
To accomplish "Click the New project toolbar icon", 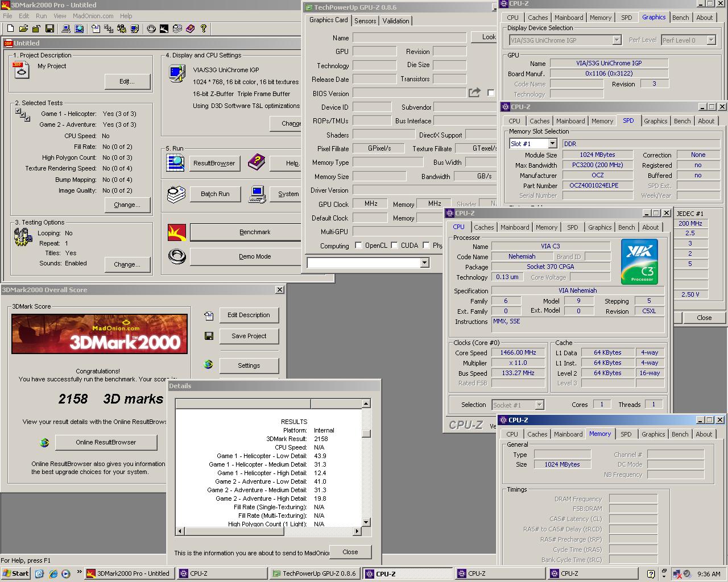I will pyautogui.click(x=10, y=28).
